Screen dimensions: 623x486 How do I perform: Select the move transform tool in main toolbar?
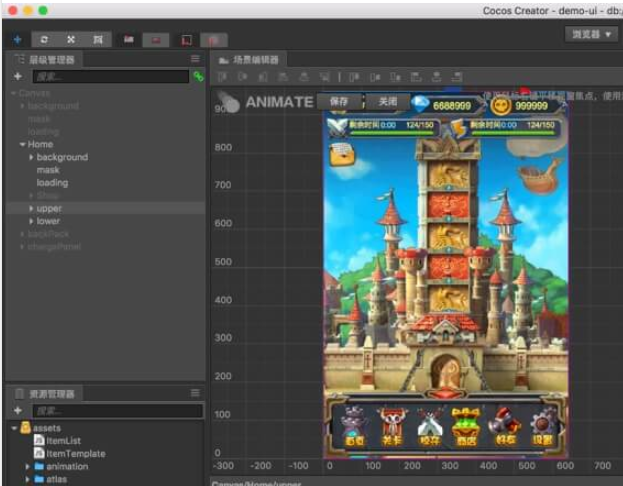(x=17, y=39)
